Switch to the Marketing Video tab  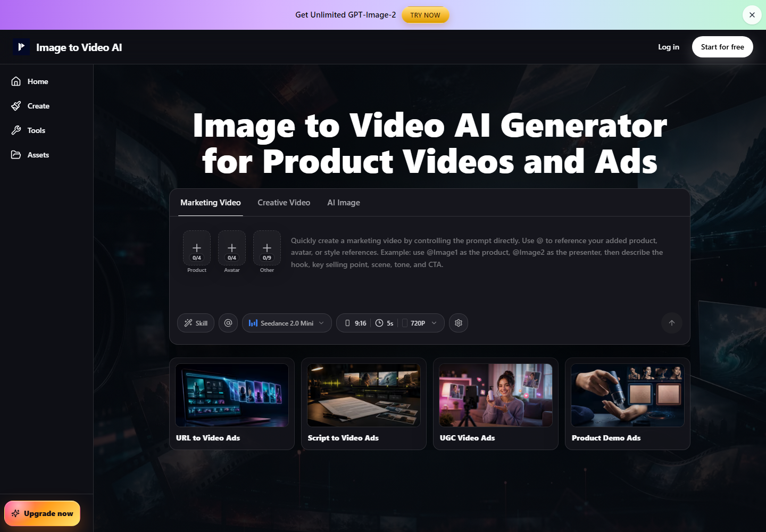(211, 203)
